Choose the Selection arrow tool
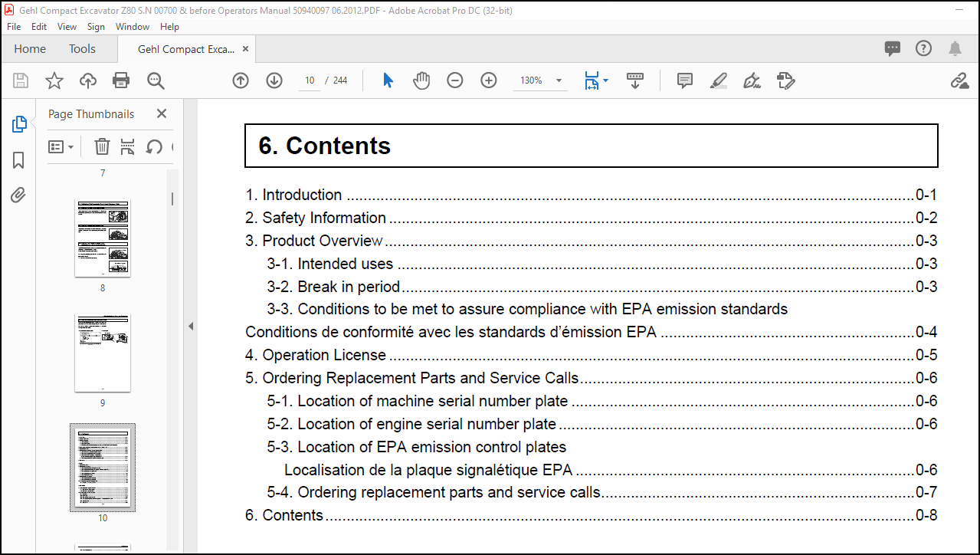Screen dimensions: 980x555 click(388, 80)
